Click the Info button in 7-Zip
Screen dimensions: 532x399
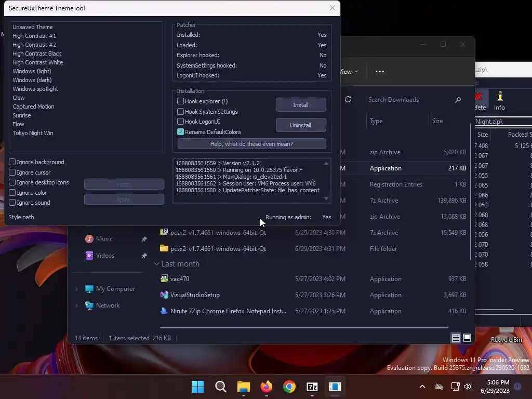pos(499,101)
